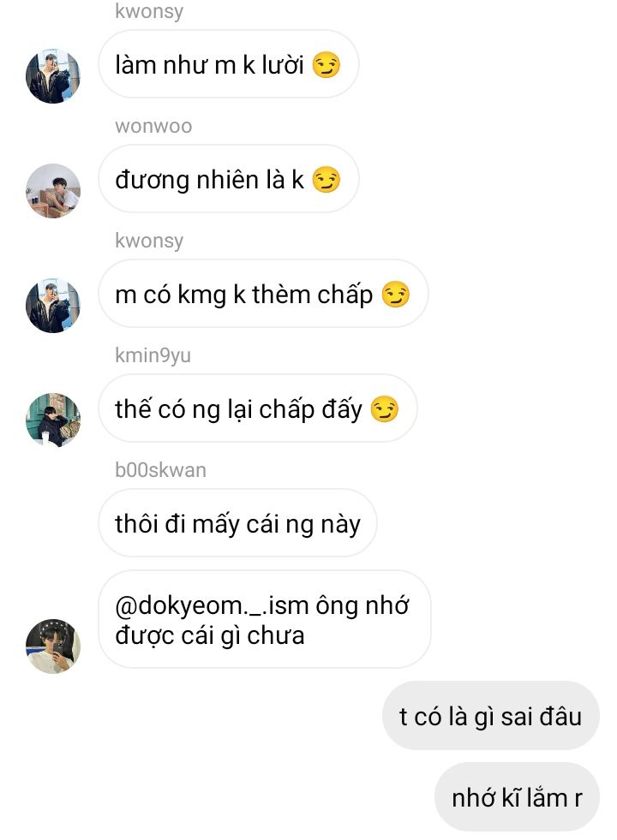View kmin9yu's profile photo
617x840 pixels.
pyautogui.click(x=53, y=420)
